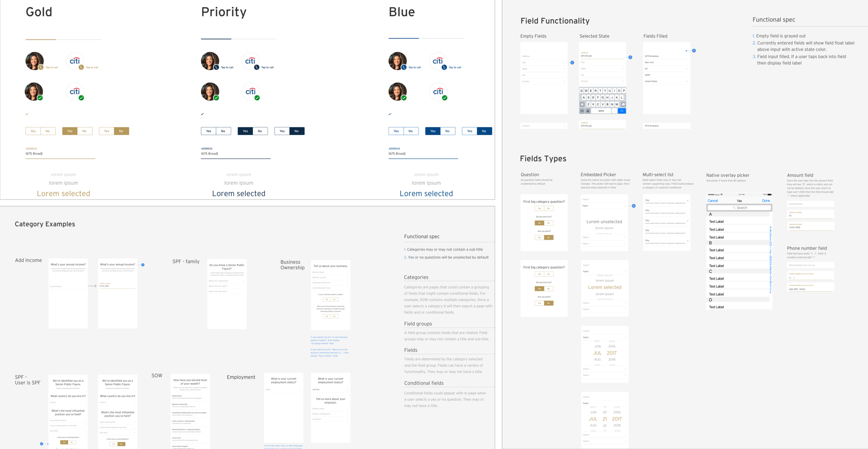Tap the emoji key on the keyboard
868x449 pixels.
coord(588,111)
